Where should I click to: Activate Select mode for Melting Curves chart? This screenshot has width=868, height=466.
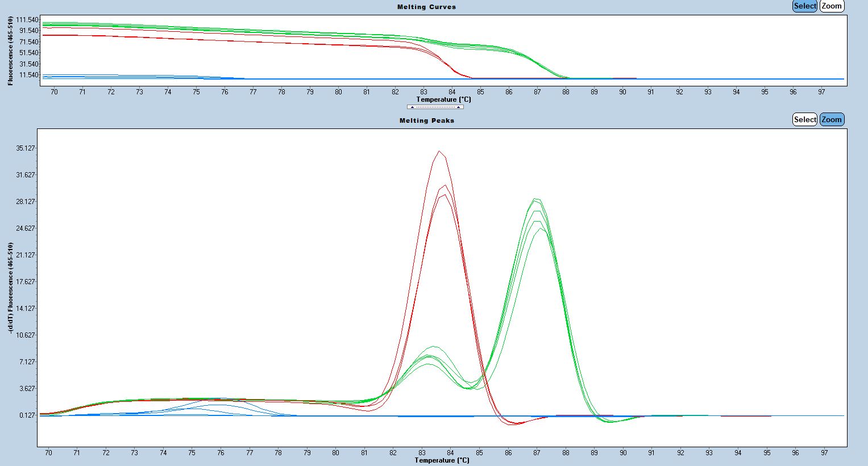pos(805,6)
